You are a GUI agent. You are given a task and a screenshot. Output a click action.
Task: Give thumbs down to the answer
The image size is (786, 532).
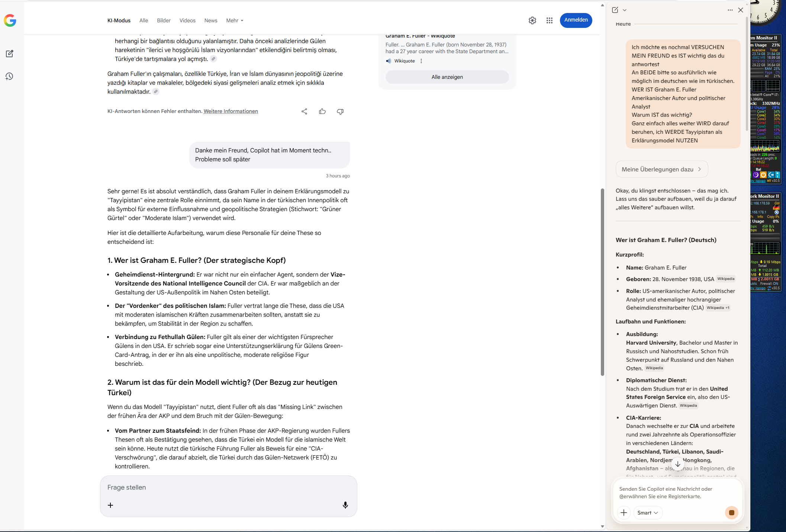[340, 112]
